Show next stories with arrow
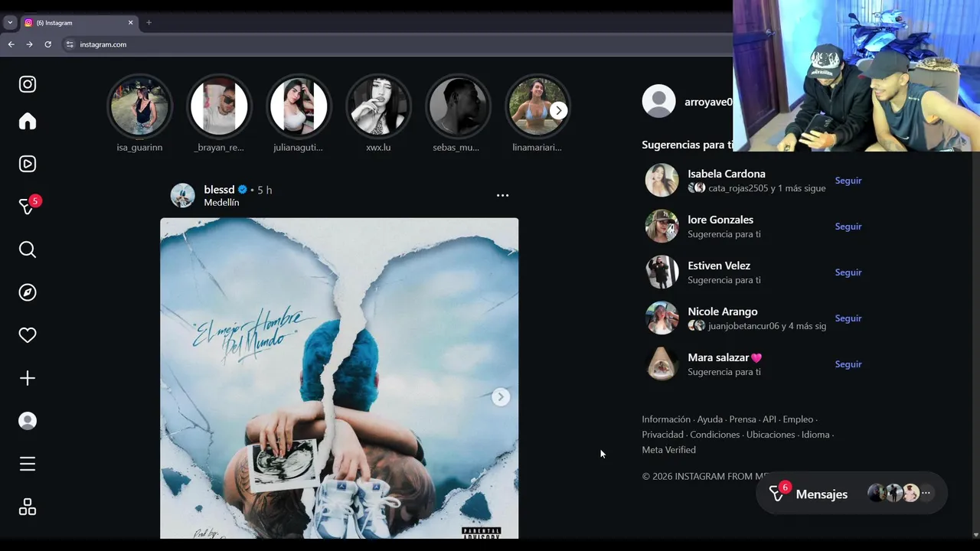This screenshot has width=980, height=551. [559, 110]
